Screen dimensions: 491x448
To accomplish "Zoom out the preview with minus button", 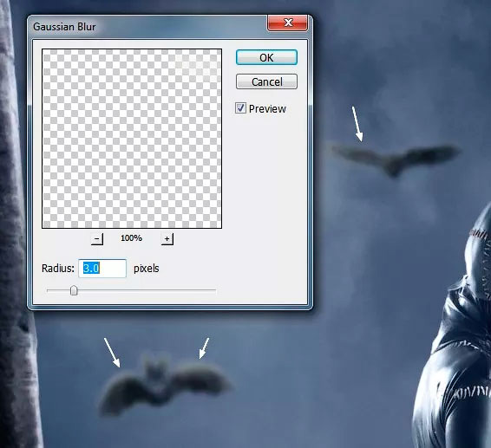I will (x=97, y=238).
